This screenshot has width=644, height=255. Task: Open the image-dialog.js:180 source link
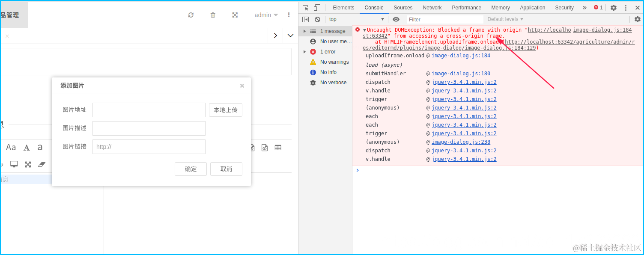click(x=461, y=74)
